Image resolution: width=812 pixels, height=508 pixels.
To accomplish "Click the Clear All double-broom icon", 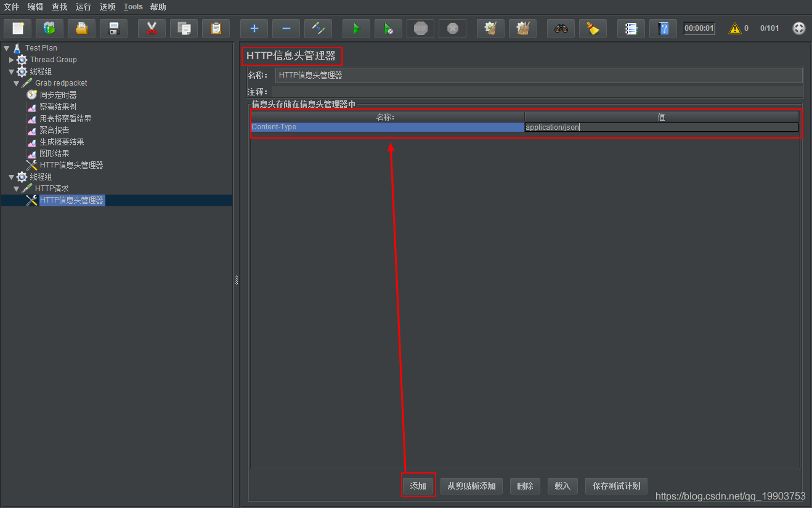I will [x=522, y=28].
